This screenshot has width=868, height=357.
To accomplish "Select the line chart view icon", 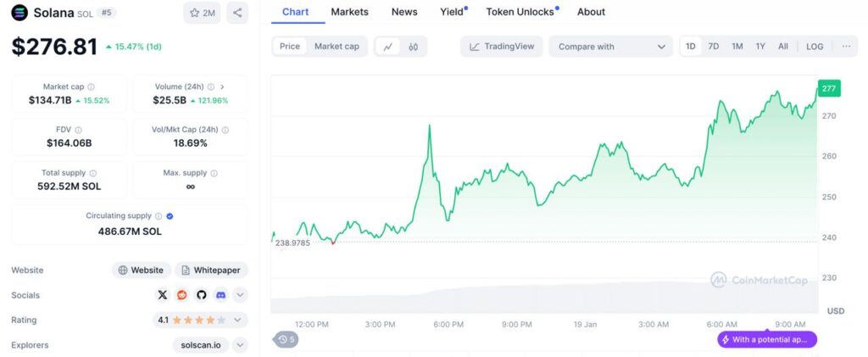I will (x=387, y=47).
